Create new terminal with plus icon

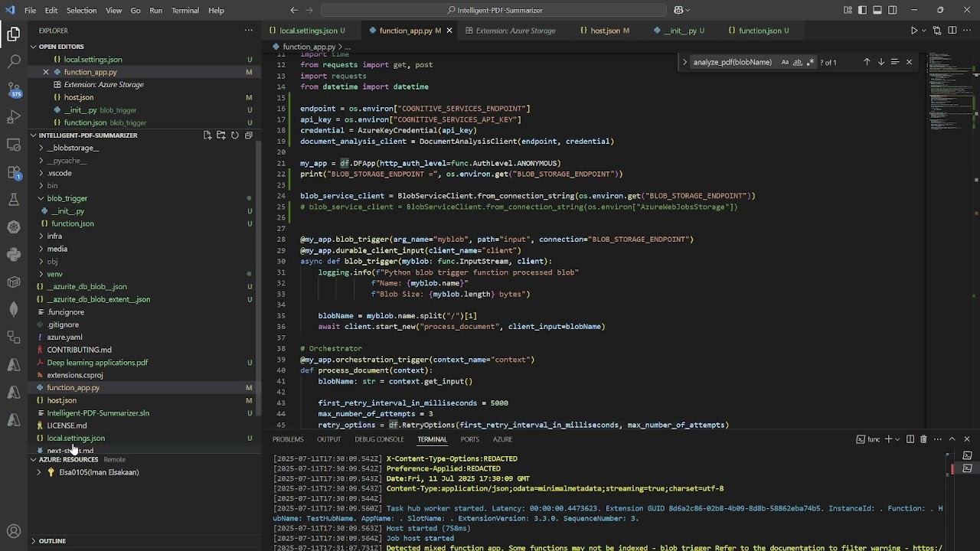(x=888, y=439)
